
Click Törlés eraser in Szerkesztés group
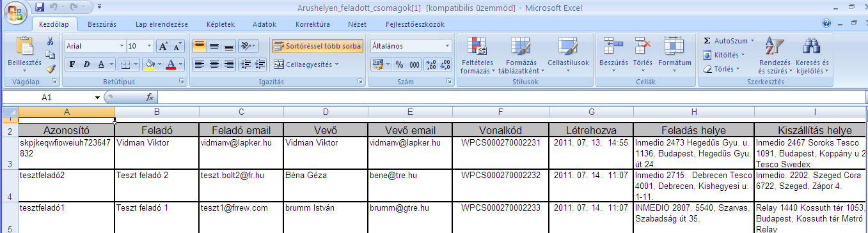721,69
